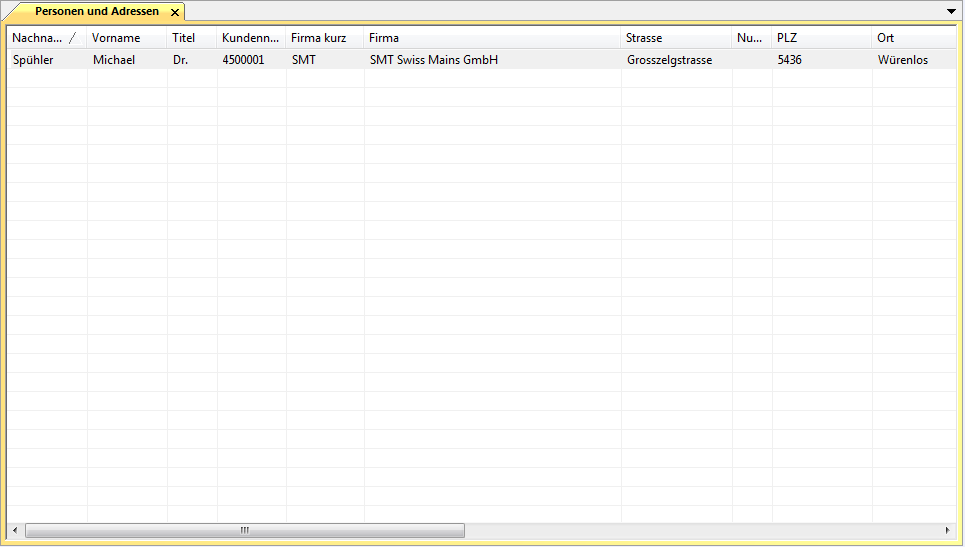Image resolution: width=965 pixels, height=547 pixels.
Task: Click the sort arrow in Nachname header
Action: pos(72,38)
